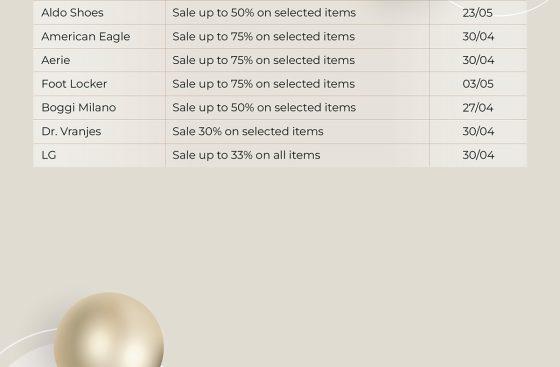Select Sale up to 33% on all items

click(x=246, y=155)
